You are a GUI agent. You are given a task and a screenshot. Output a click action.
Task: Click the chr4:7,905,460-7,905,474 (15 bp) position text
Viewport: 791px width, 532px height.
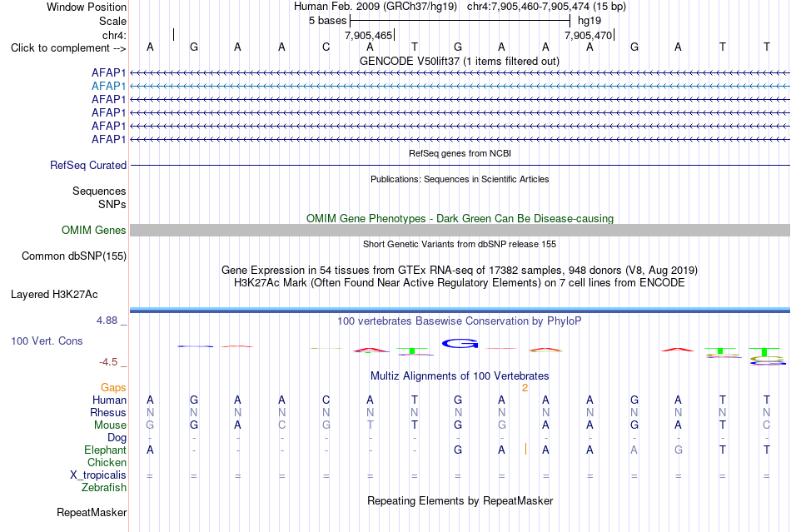pyautogui.click(x=546, y=7)
